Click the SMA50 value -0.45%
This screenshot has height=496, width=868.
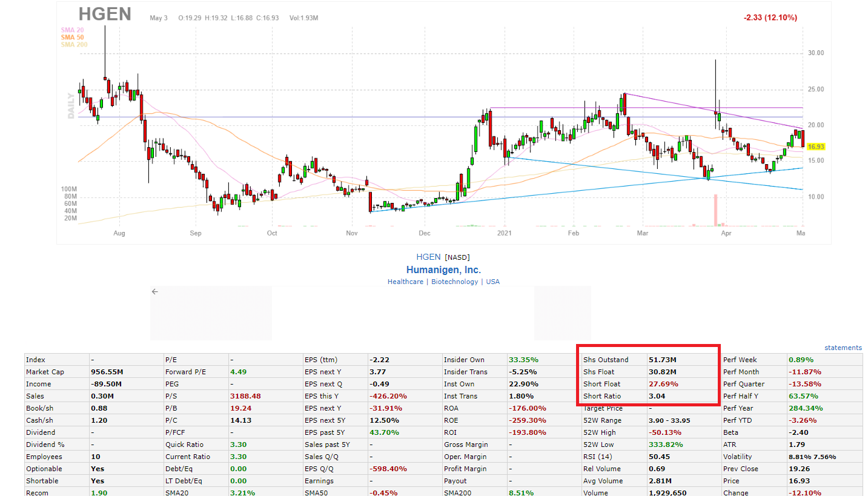(384, 493)
